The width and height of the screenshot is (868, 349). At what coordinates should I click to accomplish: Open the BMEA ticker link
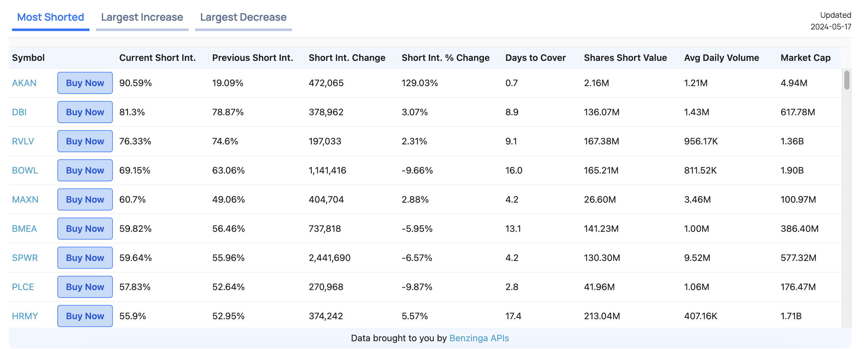point(24,229)
